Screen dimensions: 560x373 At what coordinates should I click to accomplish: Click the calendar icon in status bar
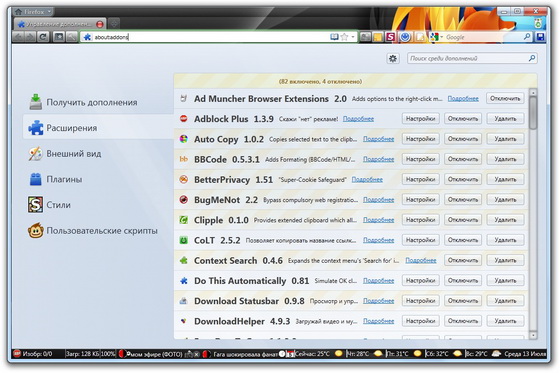click(290, 354)
